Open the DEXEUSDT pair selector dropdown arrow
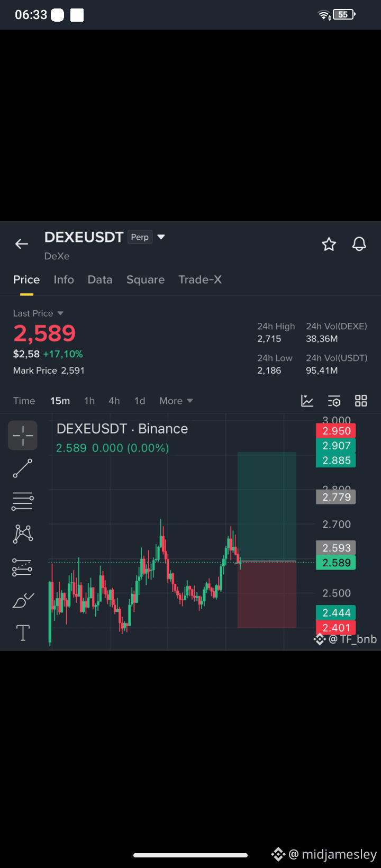The width and height of the screenshot is (381, 868). 161,237
